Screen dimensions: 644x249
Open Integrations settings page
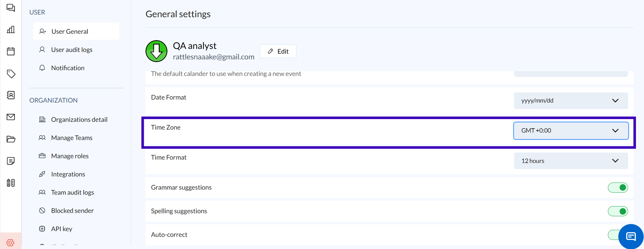pos(68,174)
